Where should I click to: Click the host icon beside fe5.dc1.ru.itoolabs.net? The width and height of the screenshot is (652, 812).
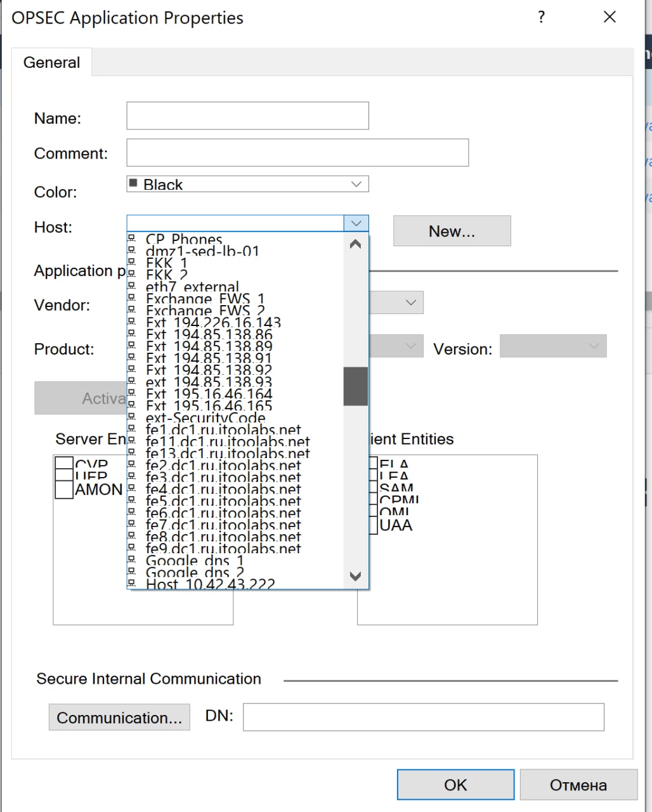(132, 499)
